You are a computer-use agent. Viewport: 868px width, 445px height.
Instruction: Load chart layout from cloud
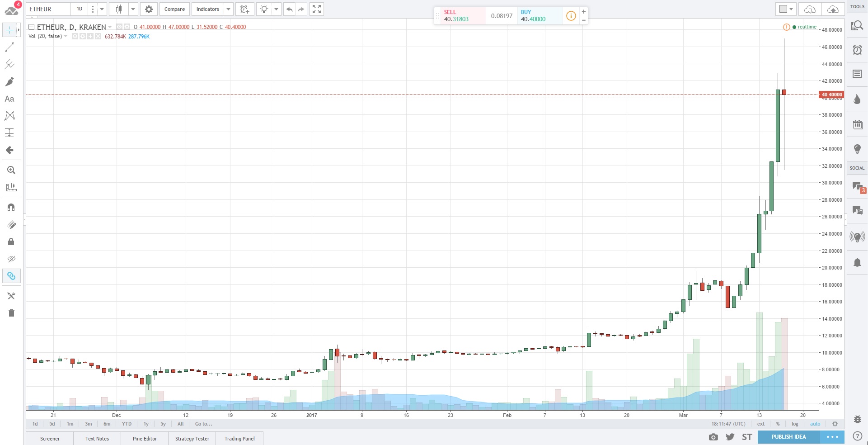point(810,9)
